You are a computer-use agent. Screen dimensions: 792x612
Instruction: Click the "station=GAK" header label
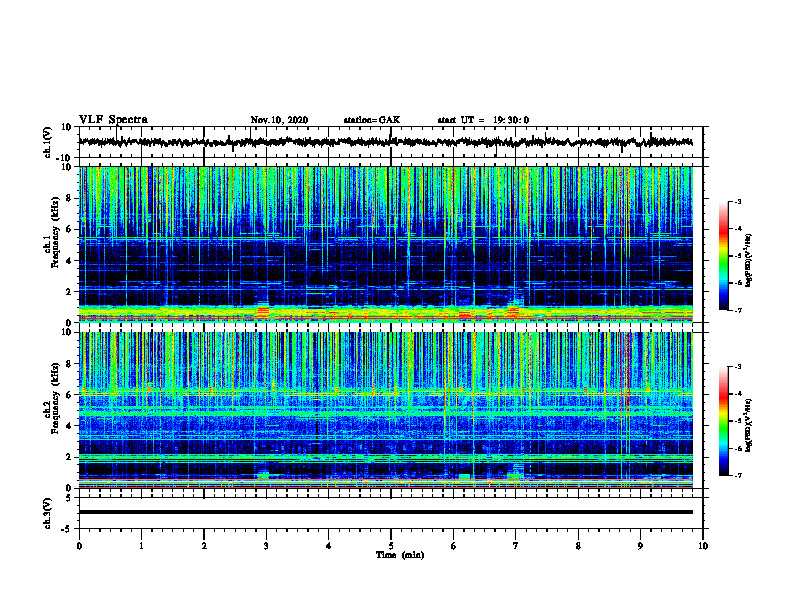[372, 120]
